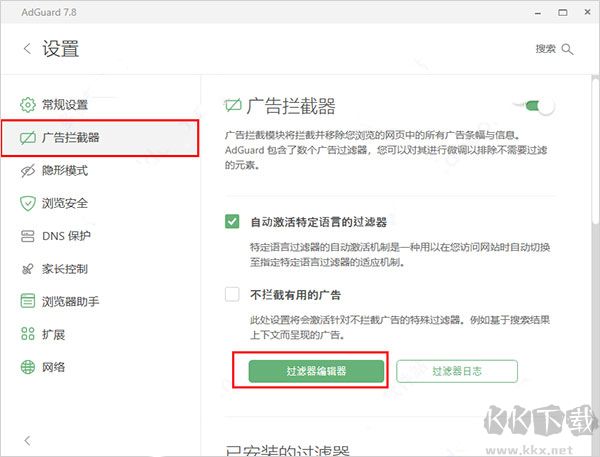Screen dimensions: 600x457
Task: Maximize the AdGuard window
Action: click(562, 13)
